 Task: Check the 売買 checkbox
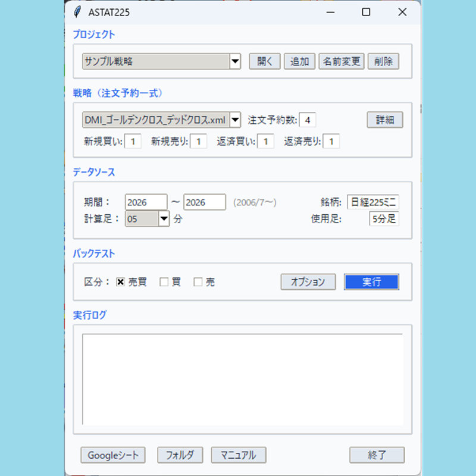click(x=121, y=282)
